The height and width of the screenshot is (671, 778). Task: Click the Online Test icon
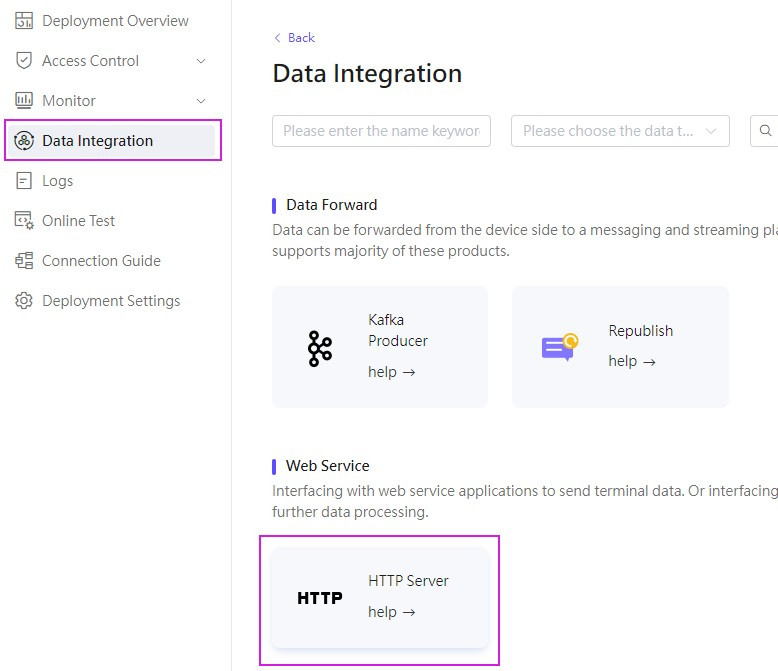(x=24, y=221)
